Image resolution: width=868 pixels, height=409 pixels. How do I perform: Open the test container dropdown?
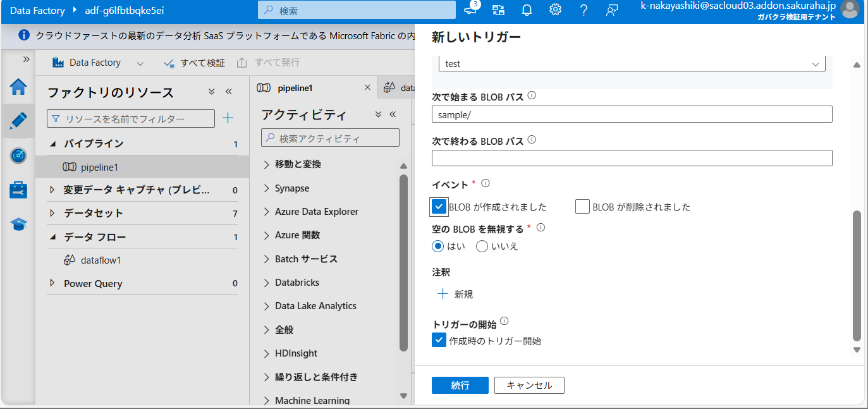[632, 64]
